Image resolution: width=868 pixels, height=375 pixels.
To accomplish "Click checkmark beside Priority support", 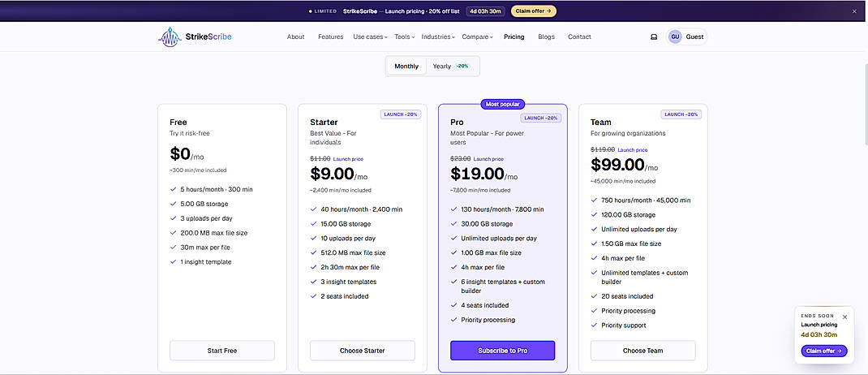I will (594, 325).
